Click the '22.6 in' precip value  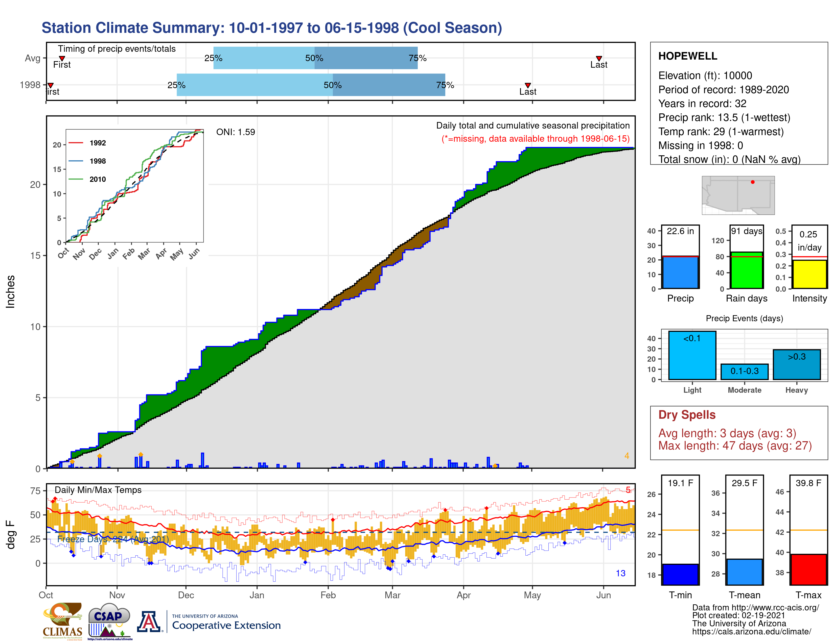coord(680,231)
